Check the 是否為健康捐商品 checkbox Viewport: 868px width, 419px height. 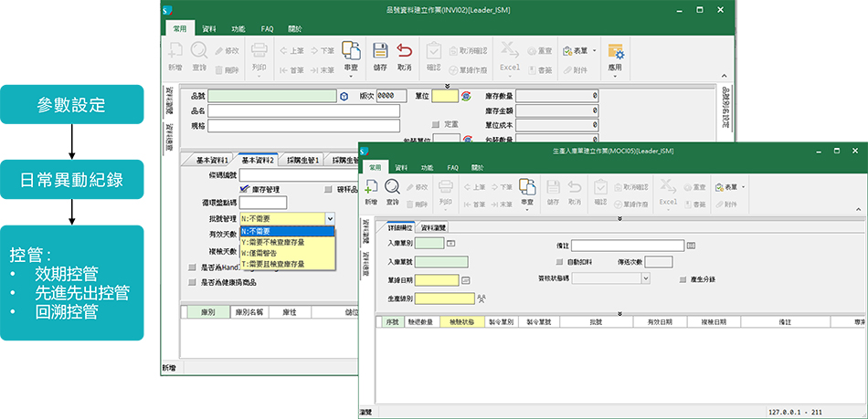[x=192, y=282]
